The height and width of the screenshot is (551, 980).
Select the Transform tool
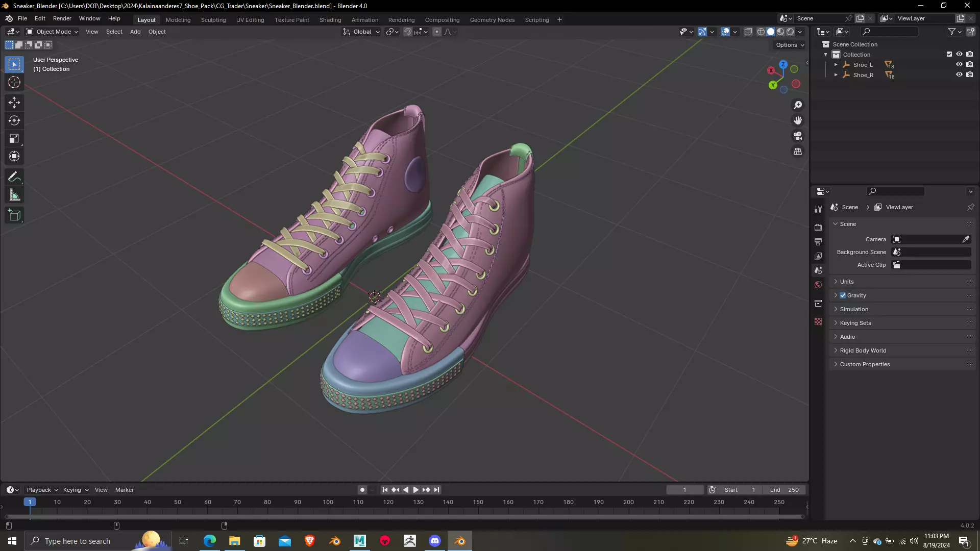click(14, 156)
